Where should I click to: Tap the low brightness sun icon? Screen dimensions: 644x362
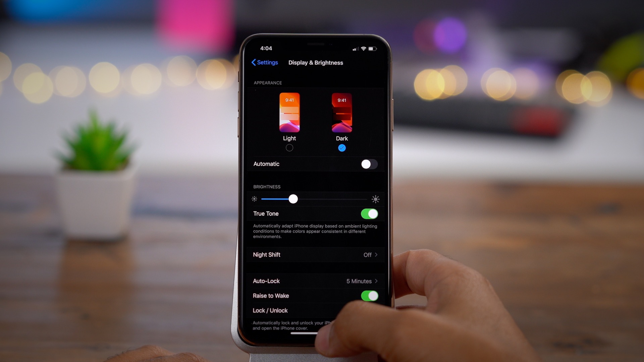point(254,199)
